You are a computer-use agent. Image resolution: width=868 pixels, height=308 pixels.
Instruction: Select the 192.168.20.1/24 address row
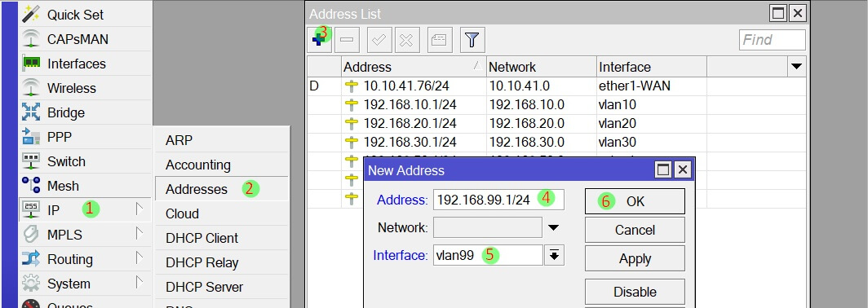tap(557, 124)
